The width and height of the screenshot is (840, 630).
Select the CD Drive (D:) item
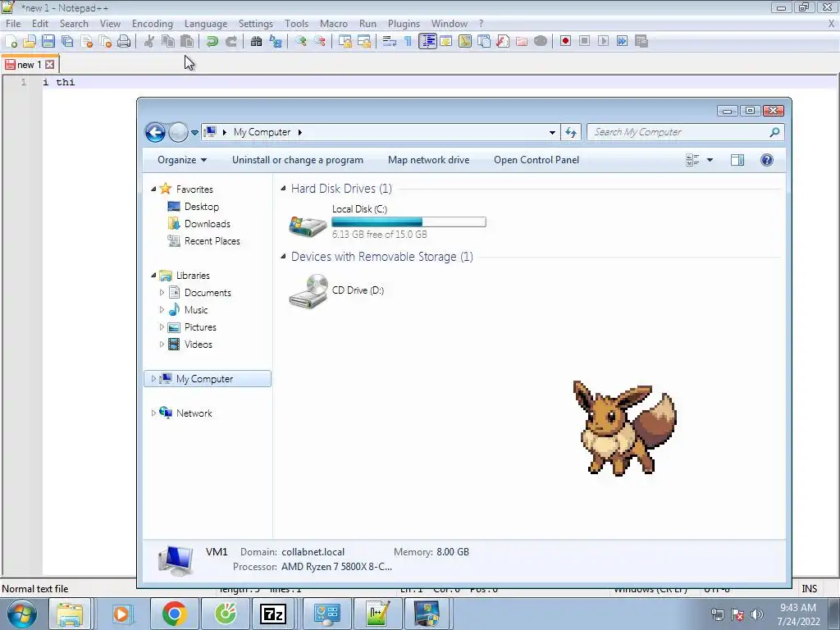pyautogui.click(x=336, y=290)
